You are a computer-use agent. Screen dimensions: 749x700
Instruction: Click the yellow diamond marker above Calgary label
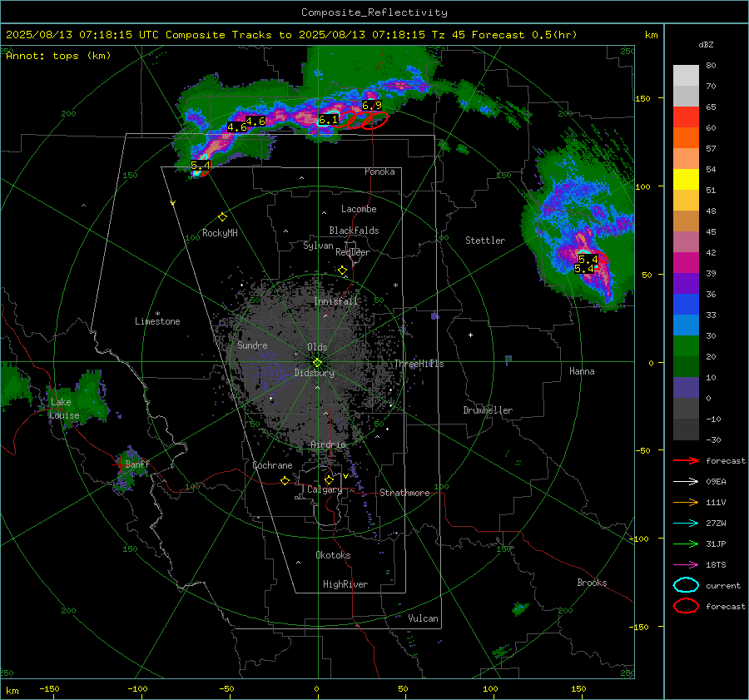329,479
